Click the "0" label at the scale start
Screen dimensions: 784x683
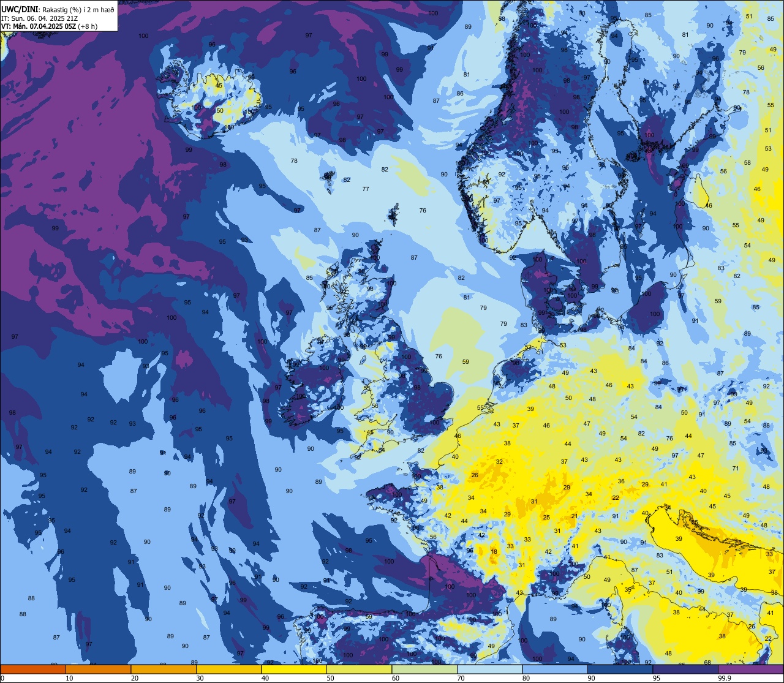pyautogui.click(x=2, y=678)
